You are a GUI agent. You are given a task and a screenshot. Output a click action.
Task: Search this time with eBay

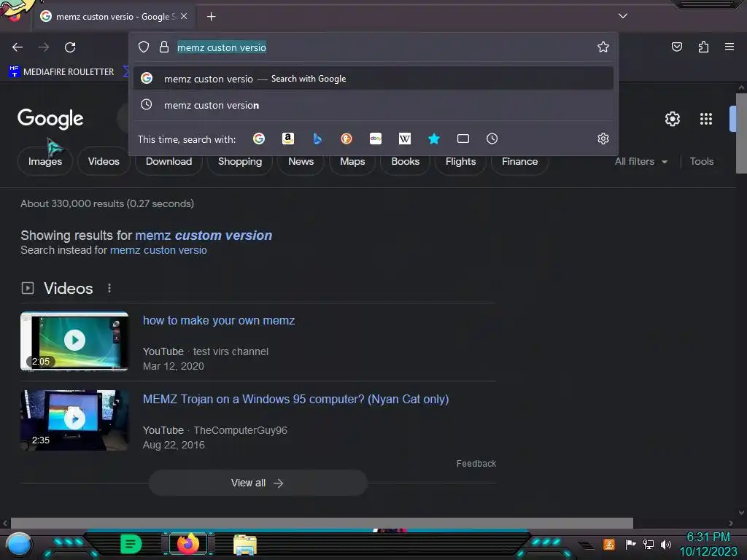(x=376, y=139)
